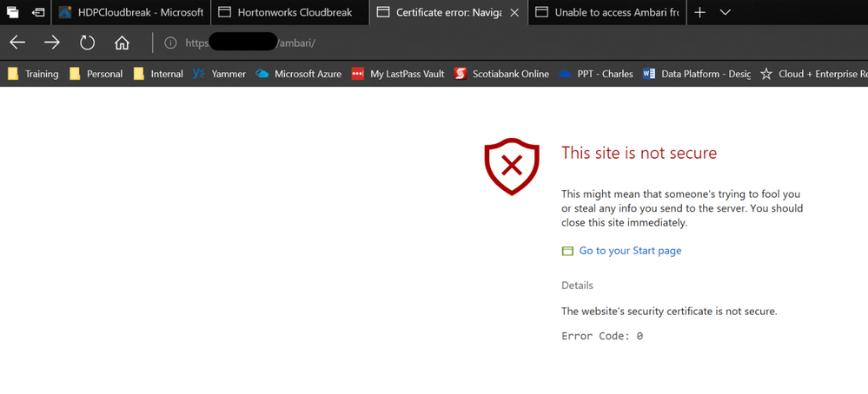Open PPT - Charles favorite
868x394 pixels.
pyautogui.click(x=596, y=74)
